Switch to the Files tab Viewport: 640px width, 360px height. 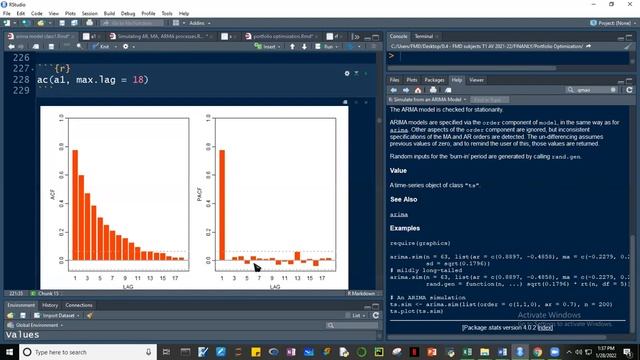click(394, 80)
